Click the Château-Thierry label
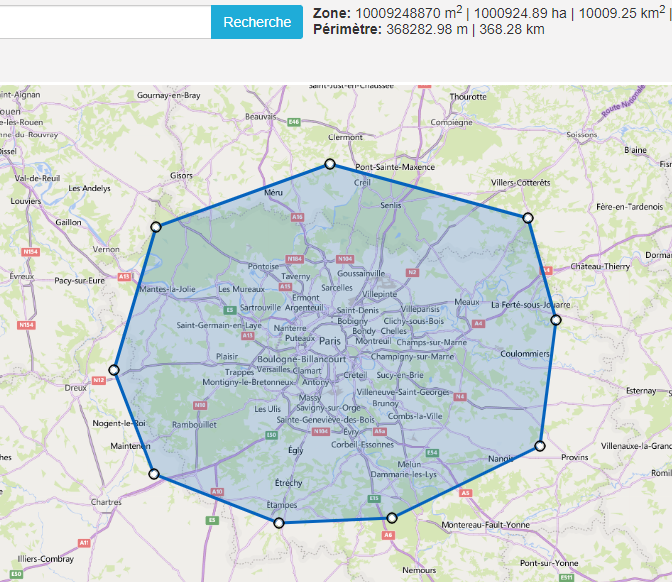The height and width of the screenshot is (582, 672). (x=600, y=267)
